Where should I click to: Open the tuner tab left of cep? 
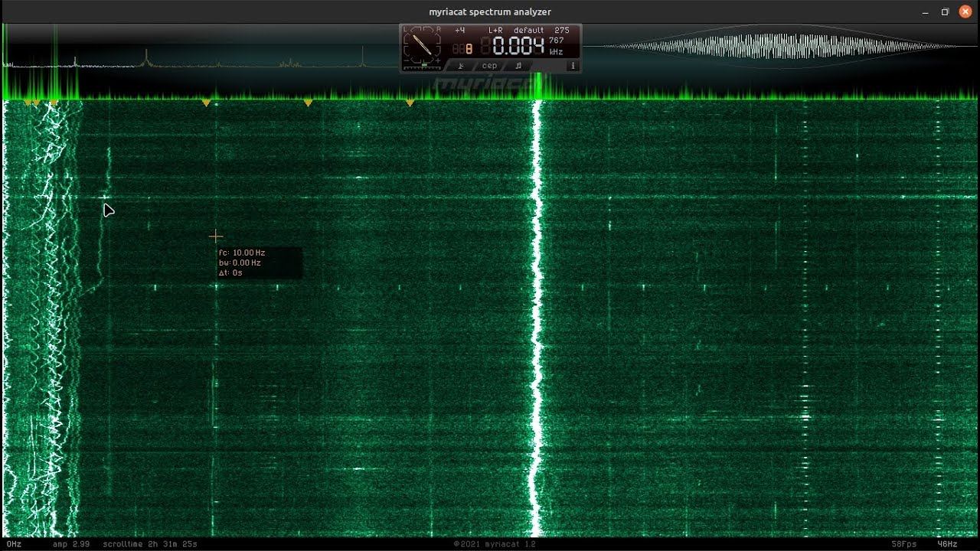click(x=461, y=66)
